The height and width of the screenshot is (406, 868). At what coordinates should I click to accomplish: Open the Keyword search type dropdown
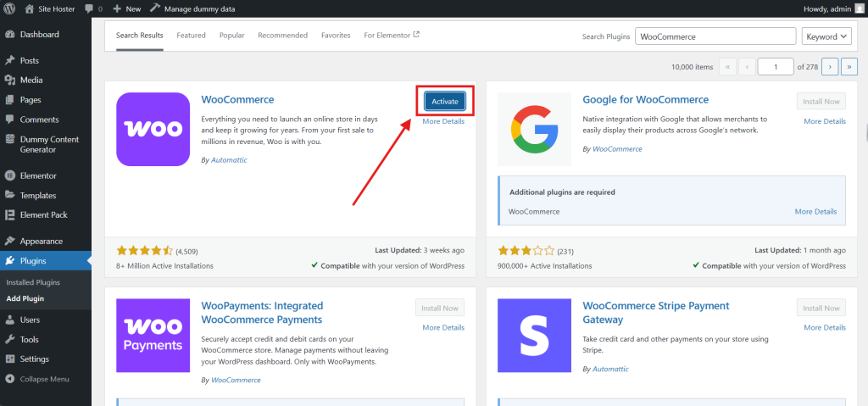pos(826,36)
